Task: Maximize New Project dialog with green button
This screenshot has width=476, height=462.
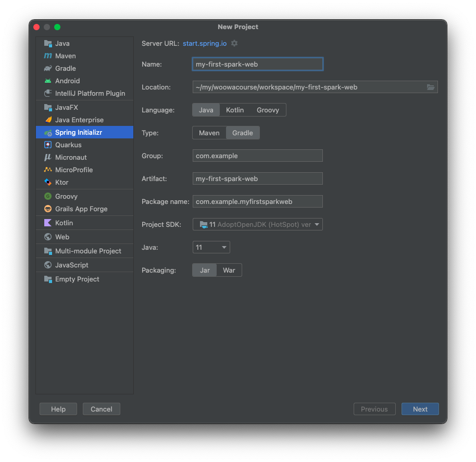Action: click(x=57, y=27)
